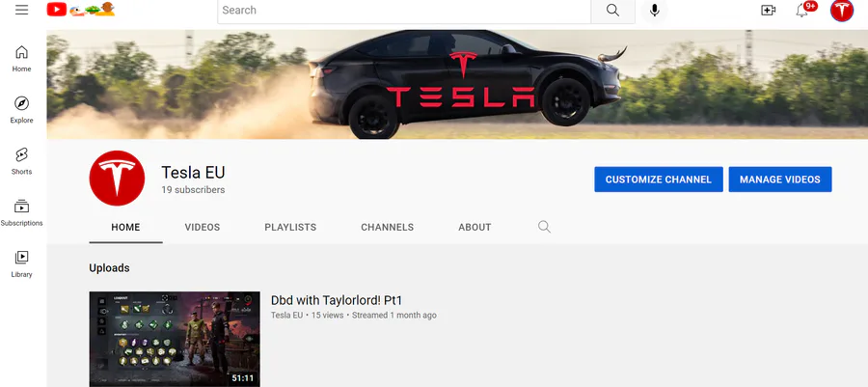Click the 19 subscribers text

click(x=193, y=190)
